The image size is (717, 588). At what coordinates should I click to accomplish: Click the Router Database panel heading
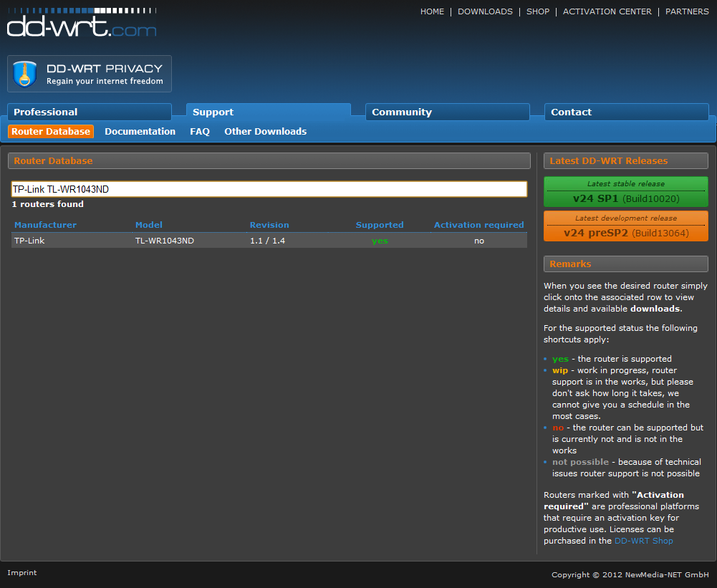click(269, 161)
